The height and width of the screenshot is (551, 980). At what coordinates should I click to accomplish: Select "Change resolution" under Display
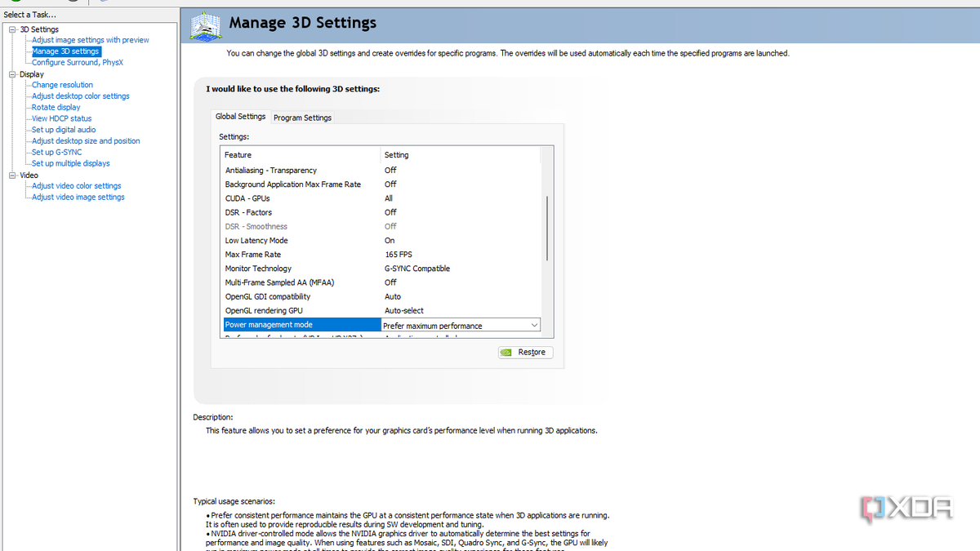[x=61, y=84]
